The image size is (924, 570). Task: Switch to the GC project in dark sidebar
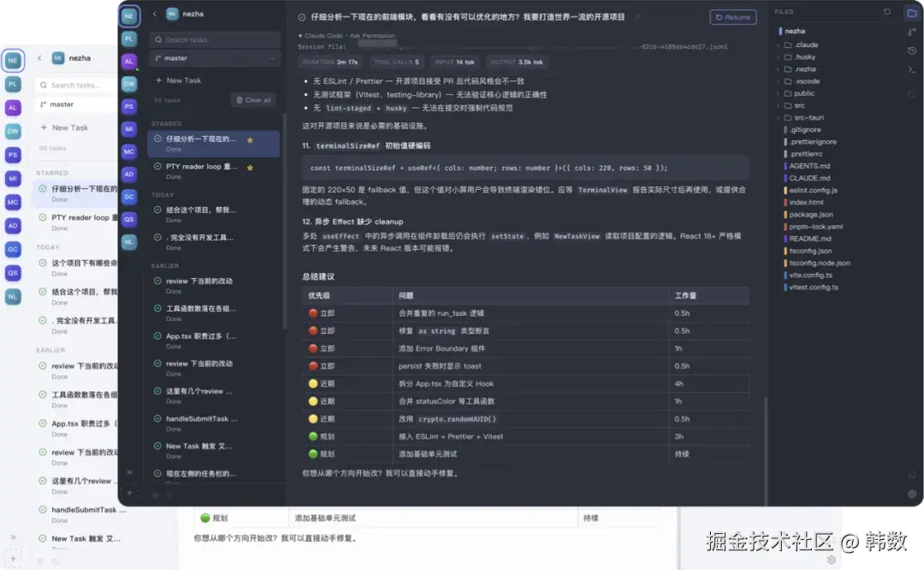coord(129,196)
